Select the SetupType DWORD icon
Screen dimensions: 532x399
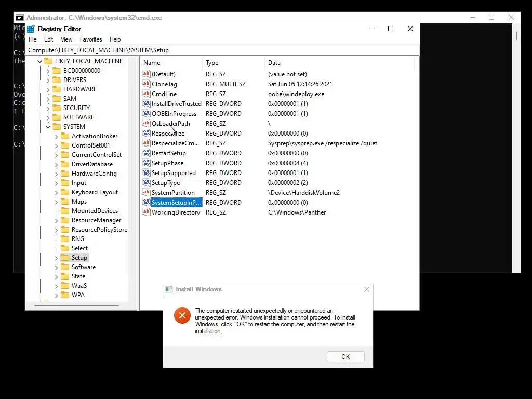tap(146, 182)
